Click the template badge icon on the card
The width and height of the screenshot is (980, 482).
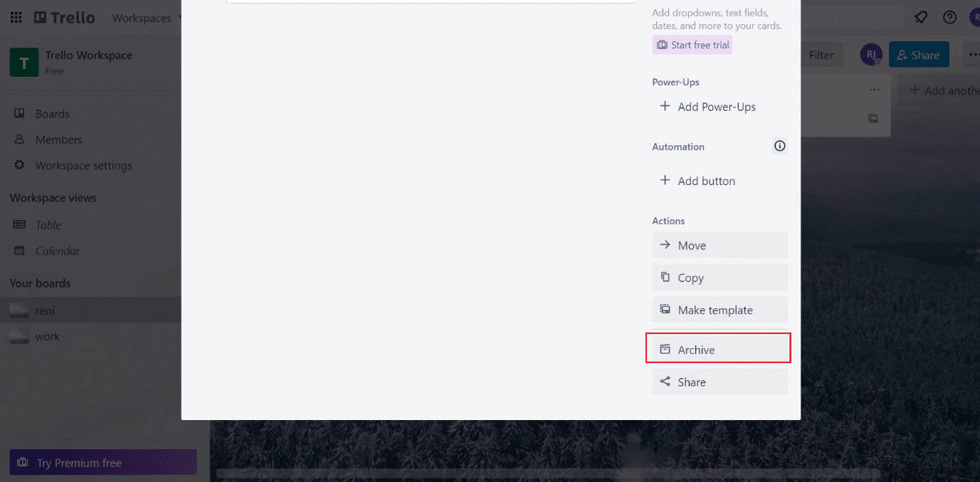[873, 118]
